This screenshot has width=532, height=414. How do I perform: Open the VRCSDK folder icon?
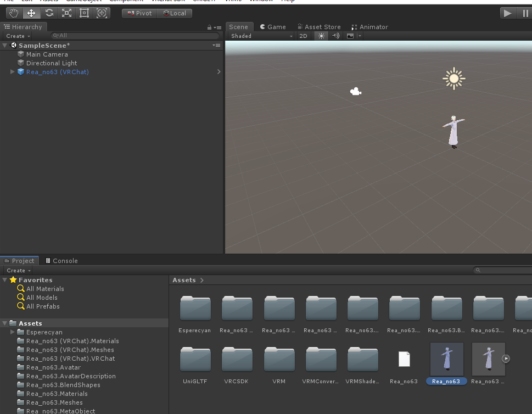tap(237, 359)
